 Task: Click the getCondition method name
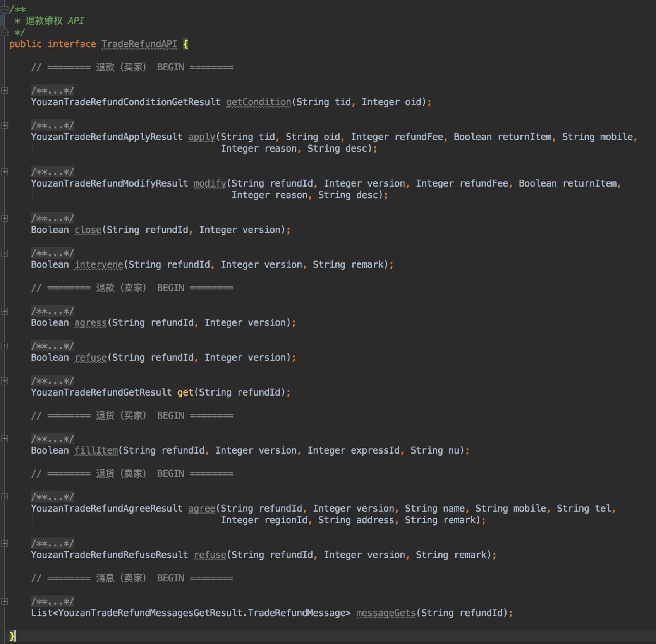tap(259, 102)
